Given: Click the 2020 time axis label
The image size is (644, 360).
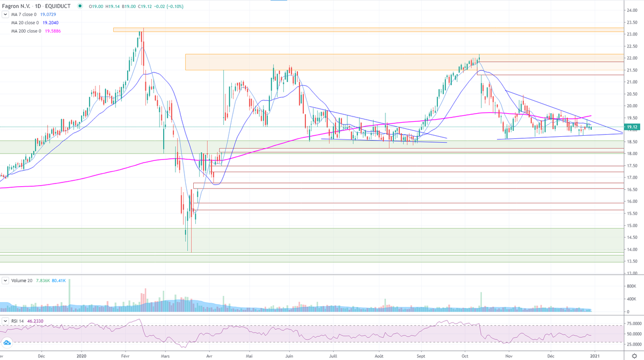Looking at the screenshot, I should point(82,356).
